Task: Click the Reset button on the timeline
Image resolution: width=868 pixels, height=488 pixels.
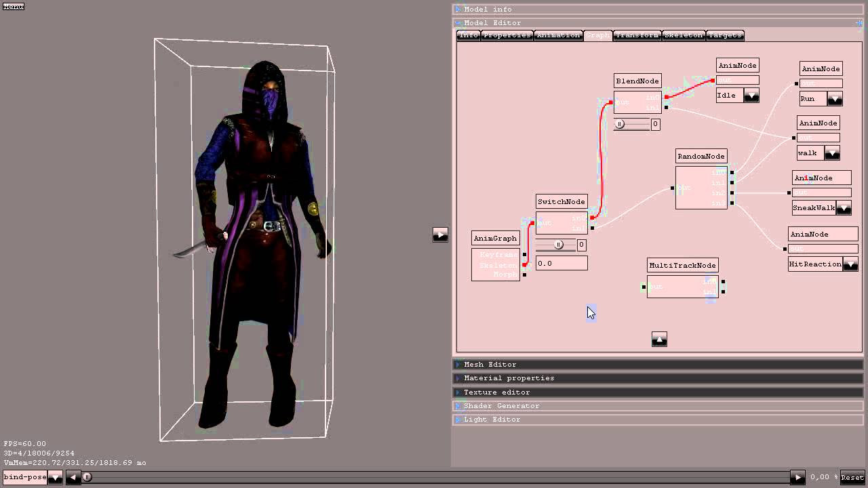Action: (852, 477)
